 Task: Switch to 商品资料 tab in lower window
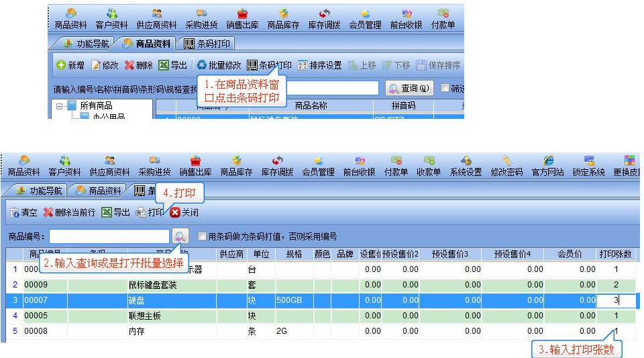tap(99, 191)
